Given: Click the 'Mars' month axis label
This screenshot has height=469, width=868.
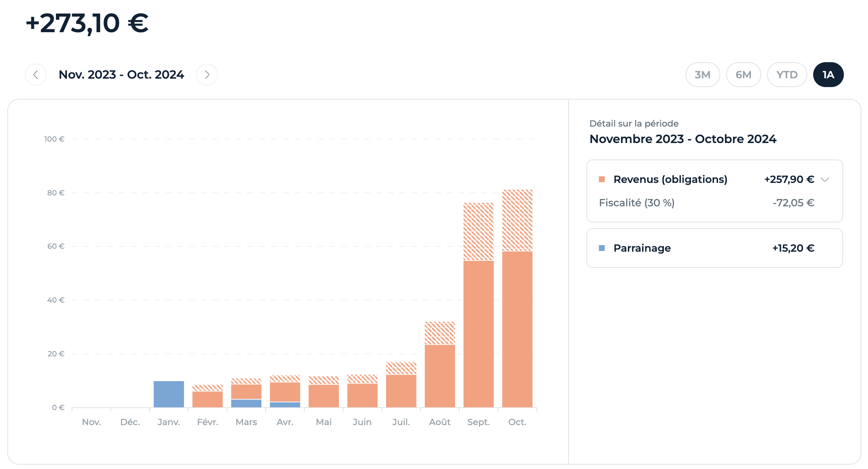Looking at the screenshot, I should coord(246,422).
